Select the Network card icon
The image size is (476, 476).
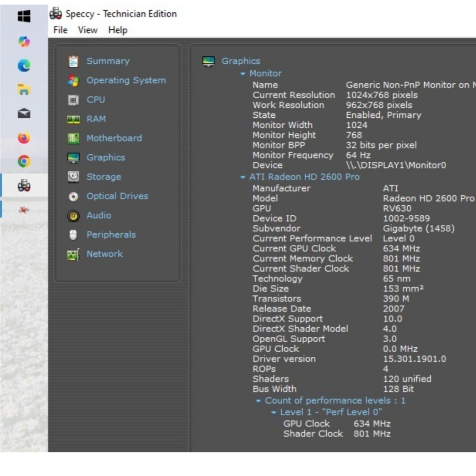click(73, 254)
